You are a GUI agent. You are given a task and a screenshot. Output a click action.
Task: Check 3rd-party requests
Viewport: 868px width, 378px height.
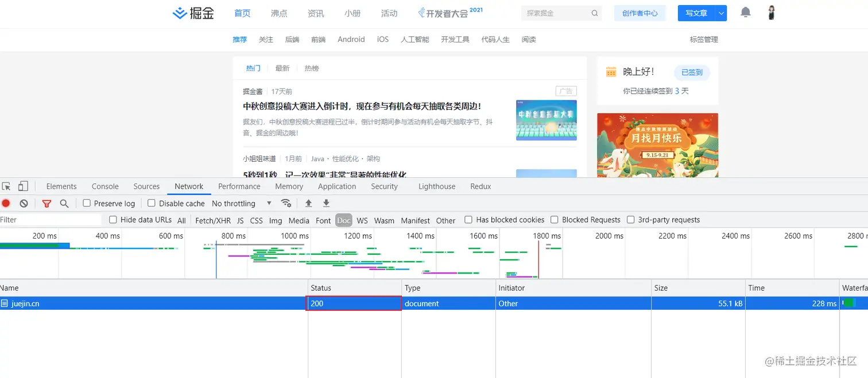click(x=631, y=220)
